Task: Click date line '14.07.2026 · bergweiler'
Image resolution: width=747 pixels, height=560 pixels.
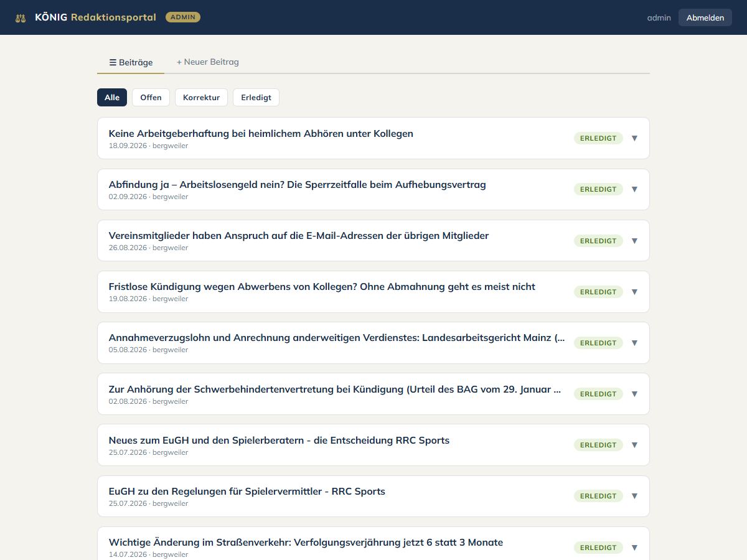Action: click(x=148, y=554)
